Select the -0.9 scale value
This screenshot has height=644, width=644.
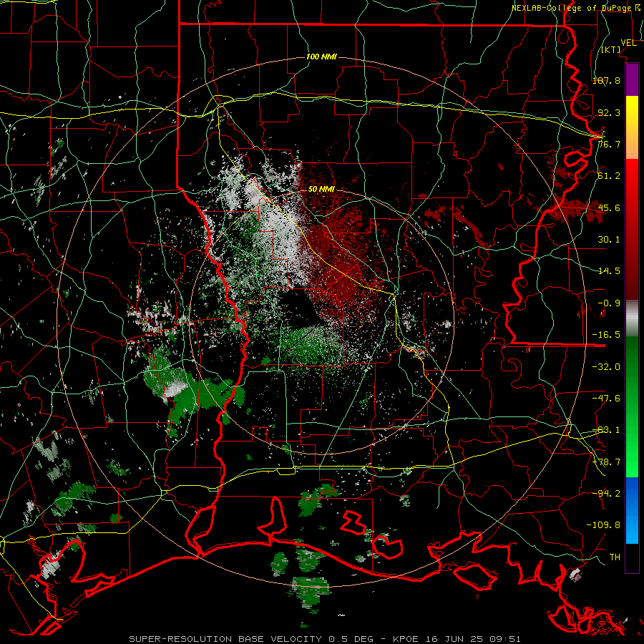609,303
